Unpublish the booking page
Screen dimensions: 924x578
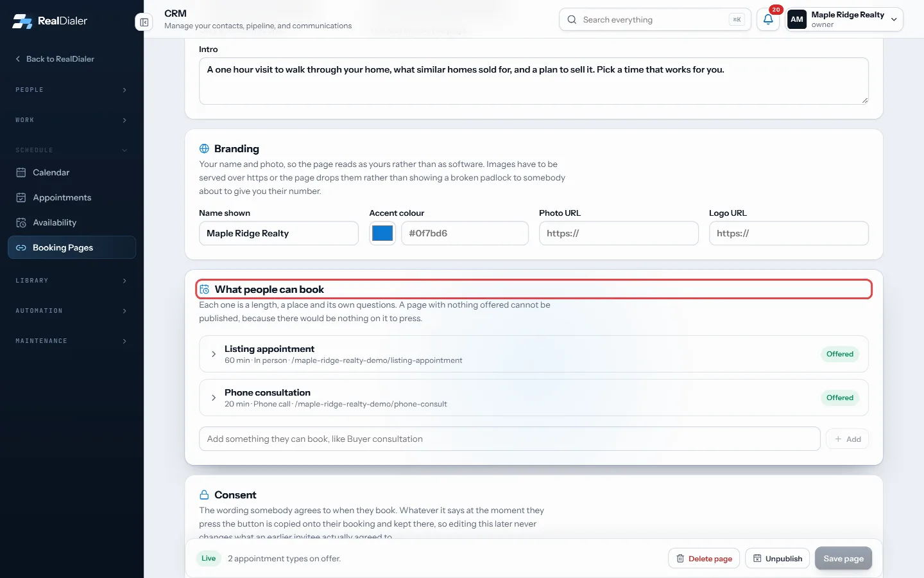(x=778, y=559)
